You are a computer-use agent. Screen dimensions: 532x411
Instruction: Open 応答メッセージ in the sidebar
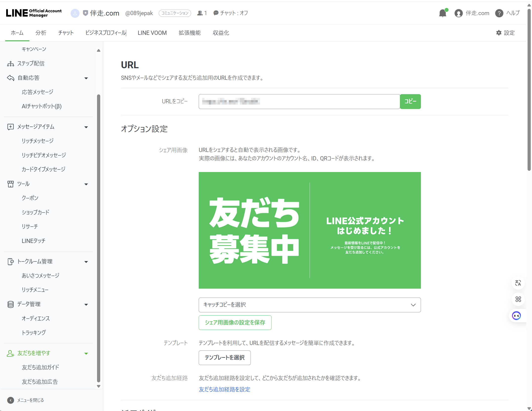pos(38,92)
